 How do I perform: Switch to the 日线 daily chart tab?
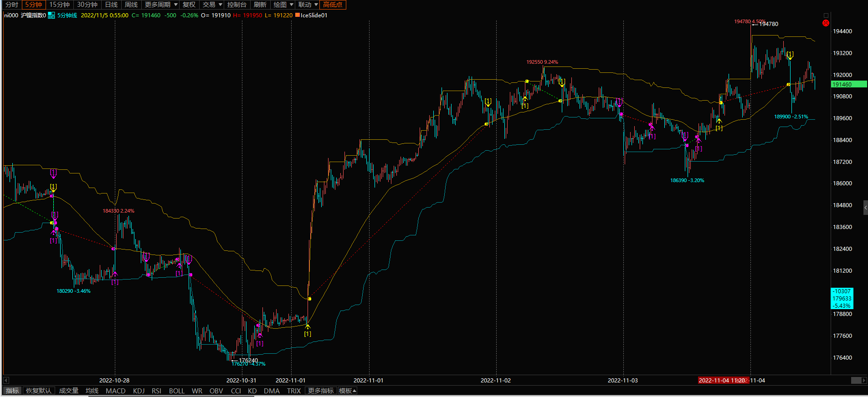[x=111, y=5]
